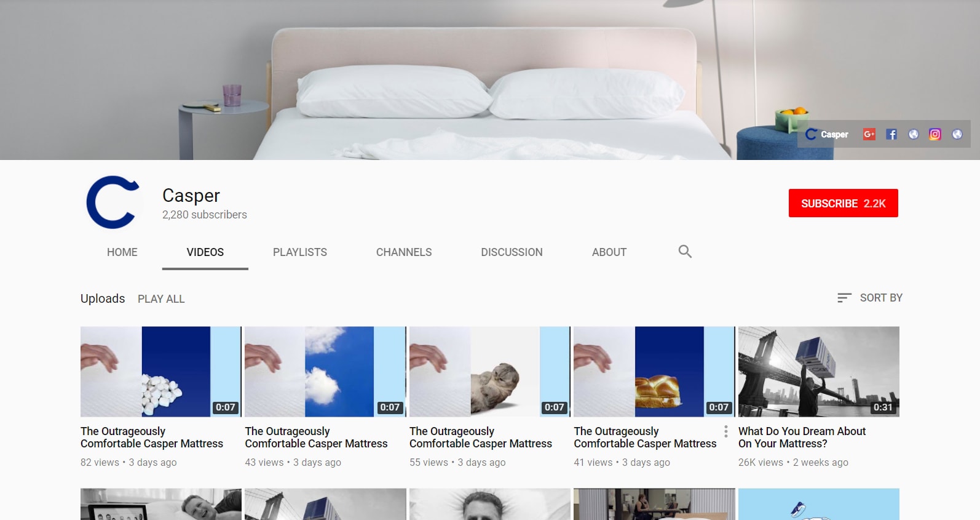Image resolution: width=980 pixels, height=520 pixels.
Task: Open the three-dot menu beside the 41-views video
Action: [x=726, y=431]
